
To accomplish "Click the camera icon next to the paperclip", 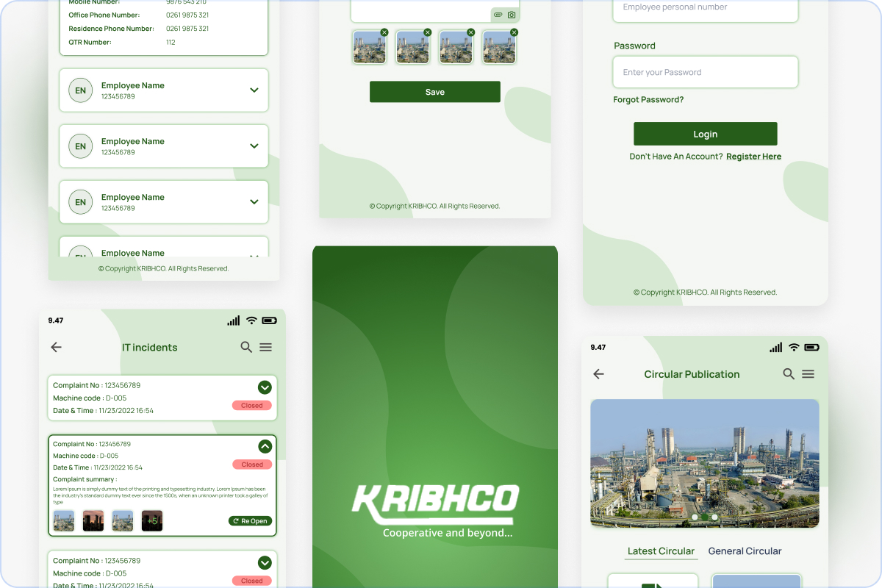I will (512, 15).
